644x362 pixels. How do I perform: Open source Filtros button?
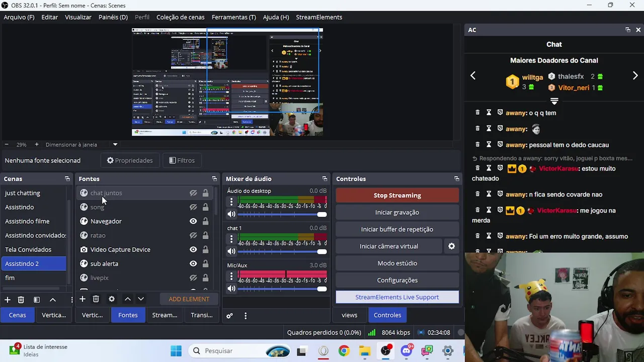(182, 160)
